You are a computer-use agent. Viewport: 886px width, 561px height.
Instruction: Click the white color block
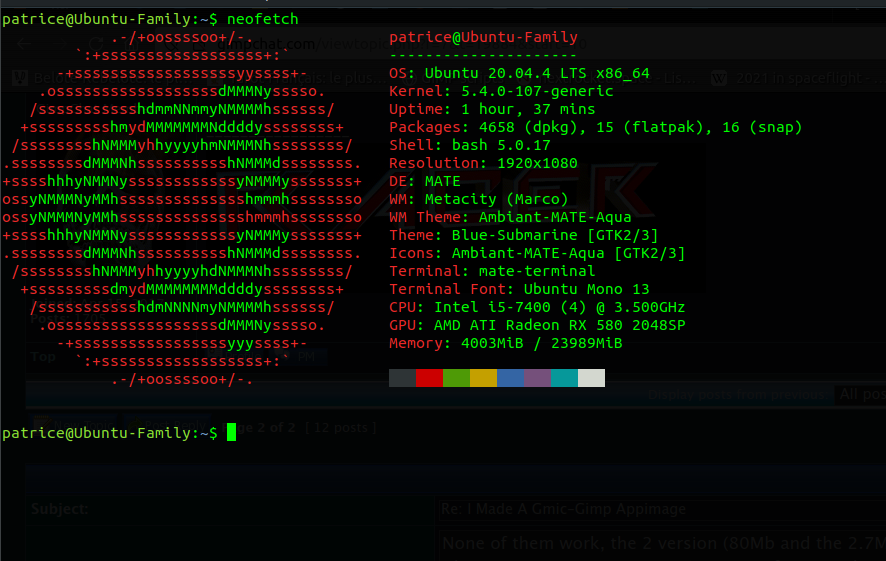point(592,378)
